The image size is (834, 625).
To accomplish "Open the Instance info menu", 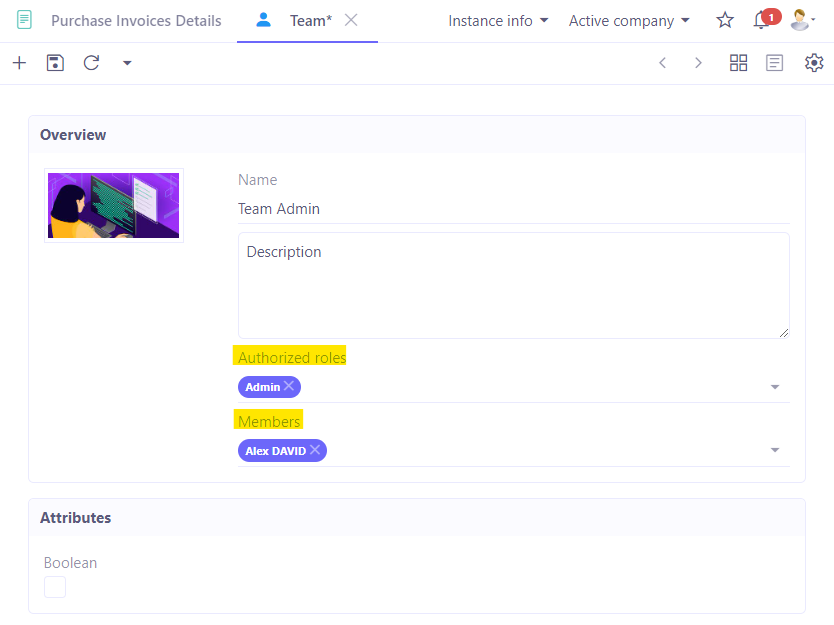I will point(498,20).
